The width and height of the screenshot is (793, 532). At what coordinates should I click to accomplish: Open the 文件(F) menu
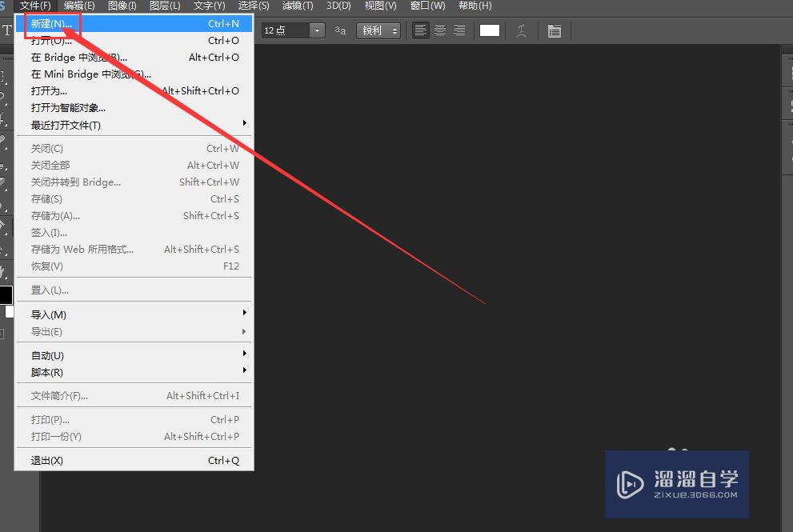pyautogui.click(x=35, y=6)
